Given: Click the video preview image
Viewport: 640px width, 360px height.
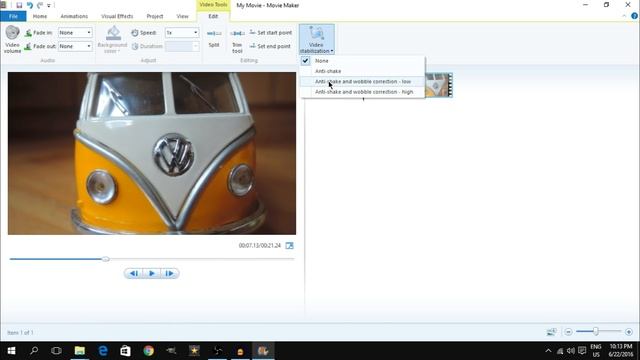Looking at the screenshot, I should 152,153.
